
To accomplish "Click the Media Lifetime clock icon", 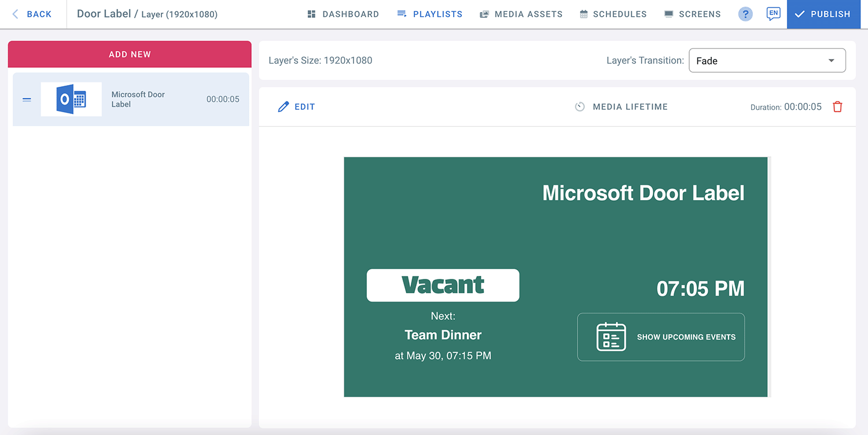I will [x=580, y=107].
